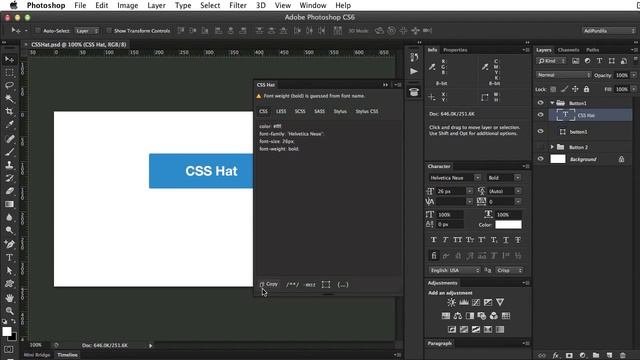Select the Healing Brush tool
Screen dimensions: 640x360
[9, 139]
